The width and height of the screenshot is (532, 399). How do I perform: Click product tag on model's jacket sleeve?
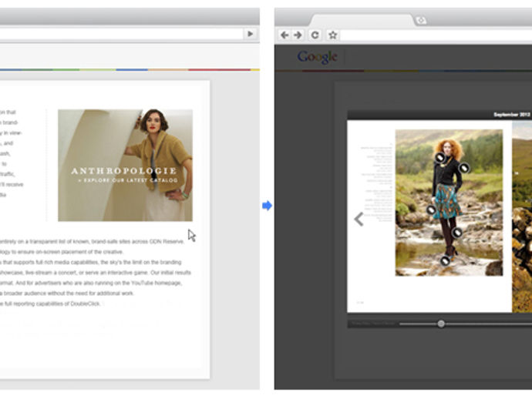pos(464,167)
